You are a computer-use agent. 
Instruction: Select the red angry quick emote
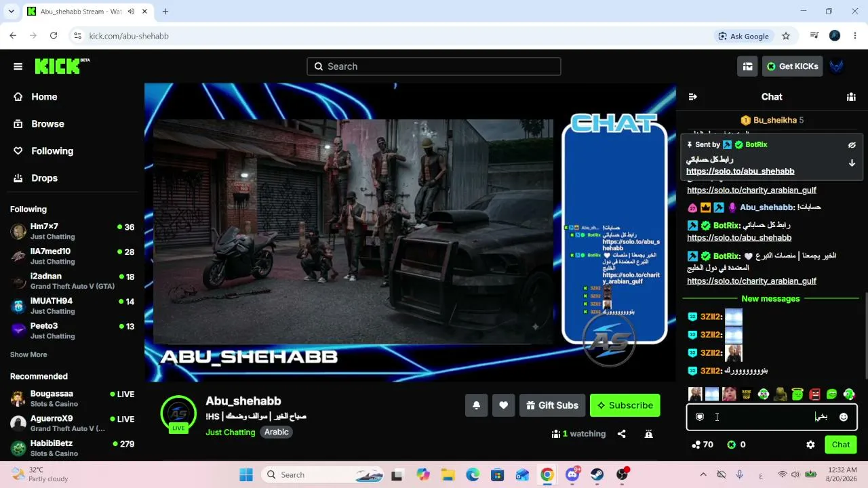pos(814,394)
